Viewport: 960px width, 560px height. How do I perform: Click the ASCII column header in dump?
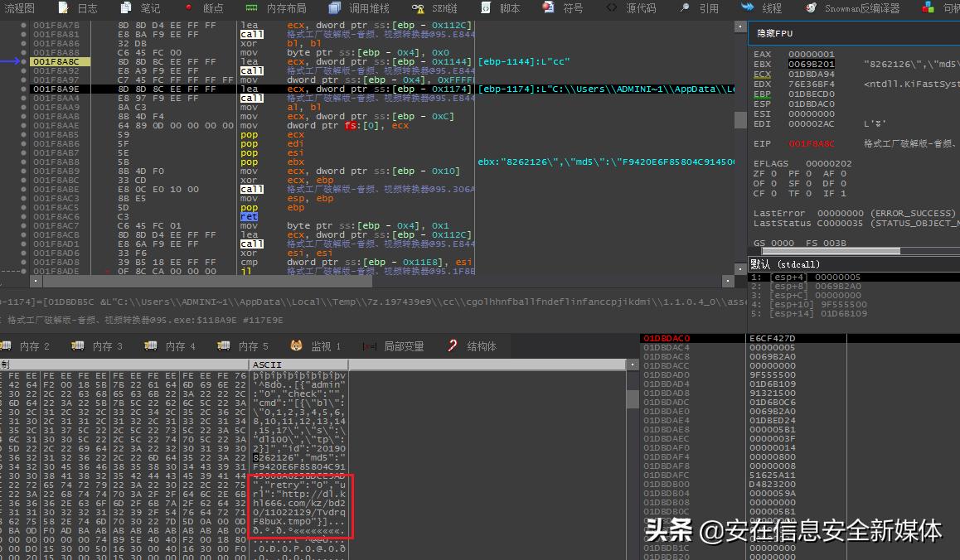pyautogui.click(x=266, y=364)
